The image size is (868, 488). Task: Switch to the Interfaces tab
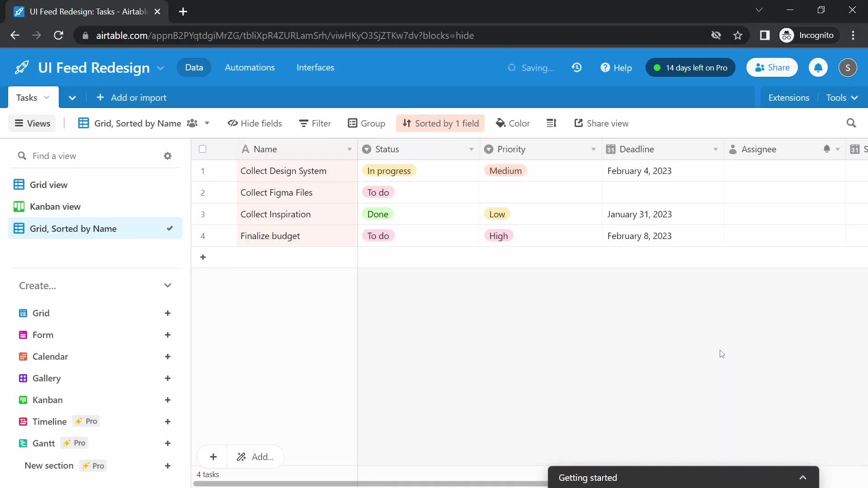[x=316, y=67]
